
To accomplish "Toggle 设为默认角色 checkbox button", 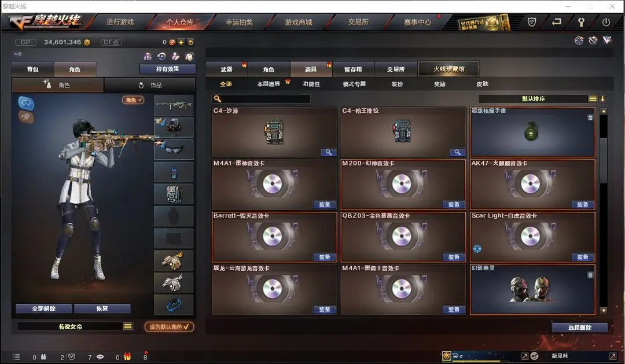I will pyautogui.click(x=169, y=327).
